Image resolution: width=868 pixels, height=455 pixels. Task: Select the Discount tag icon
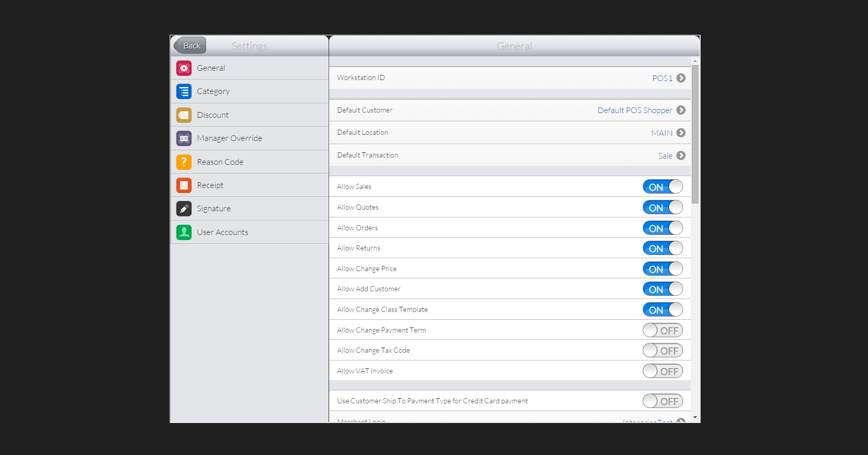pos(184,115)
